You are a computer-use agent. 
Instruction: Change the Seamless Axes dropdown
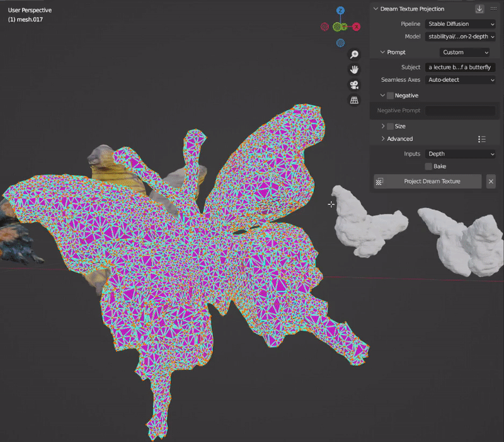[x=461, y=80]
